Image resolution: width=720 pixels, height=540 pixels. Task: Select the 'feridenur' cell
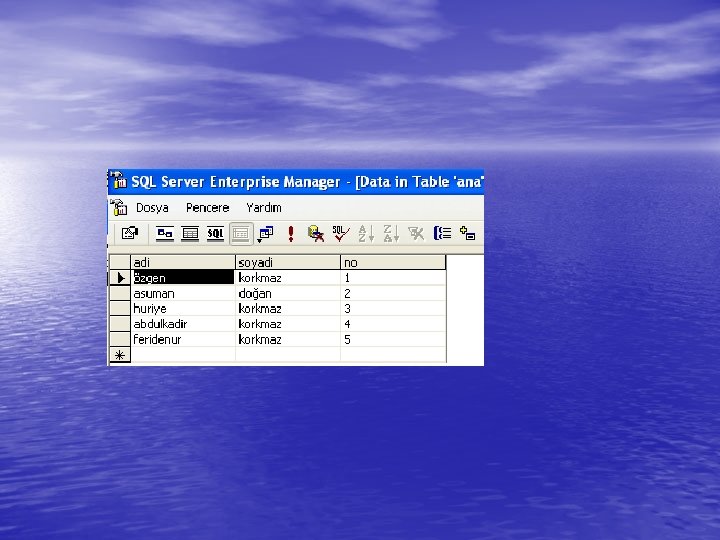pyautogui.click(x=183, y=339)
